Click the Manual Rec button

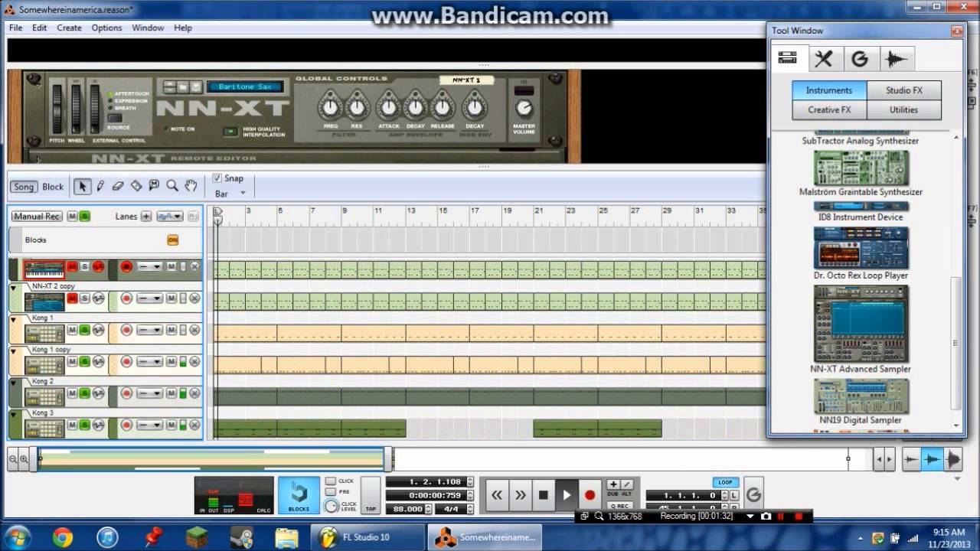pos(37,217)
